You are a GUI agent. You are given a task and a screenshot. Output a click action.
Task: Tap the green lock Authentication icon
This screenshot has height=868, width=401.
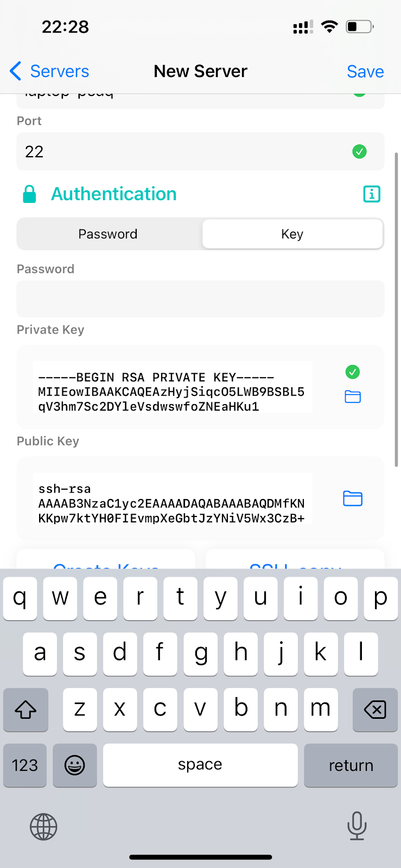[x=30, y=194]
